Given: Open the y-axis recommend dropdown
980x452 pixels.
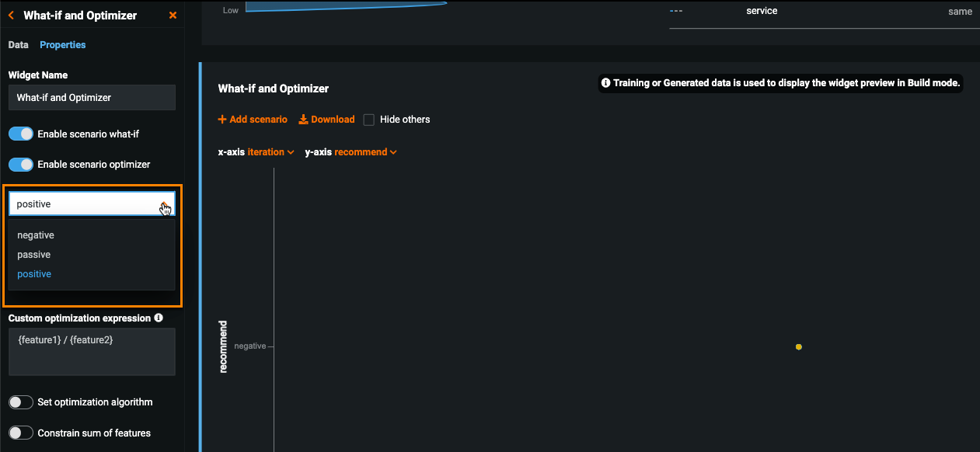Looking at the screenshot, I should pos(365,152).
